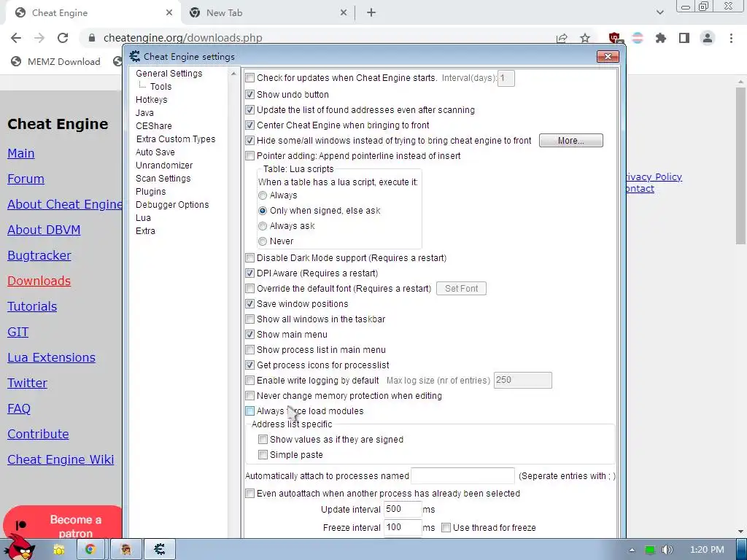Open the Chrome profile avatar
This screenshot has width=747, height=560.
(708, 38)
